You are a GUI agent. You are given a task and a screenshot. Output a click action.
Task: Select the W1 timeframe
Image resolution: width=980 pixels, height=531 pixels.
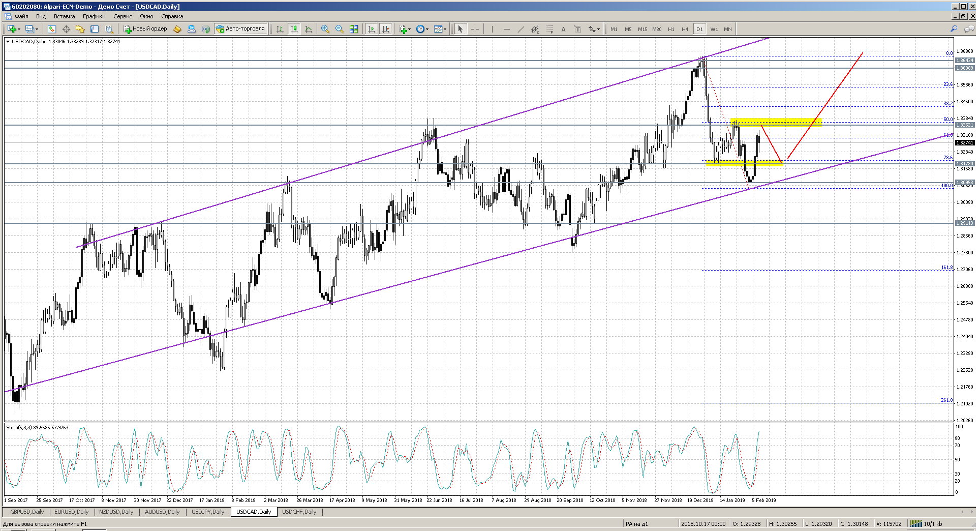pyautogui.click(x=714, y=29)
